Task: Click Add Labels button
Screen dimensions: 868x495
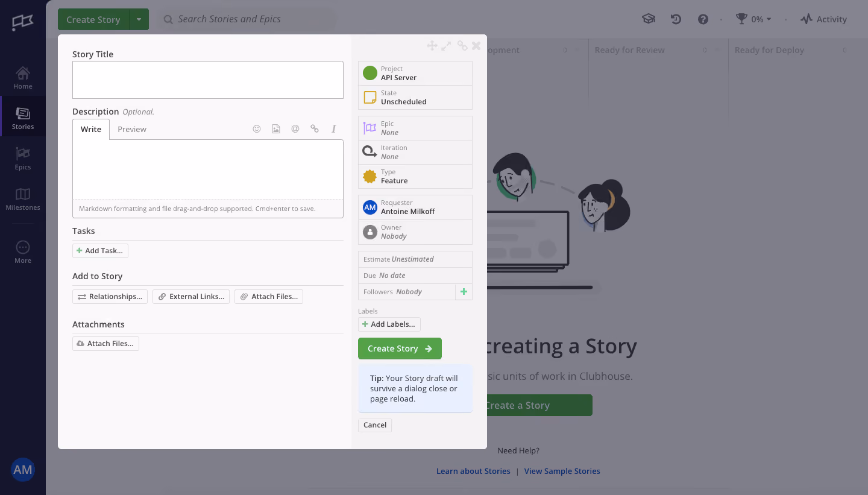Action: pyautogui.click(x=389, y=324)
